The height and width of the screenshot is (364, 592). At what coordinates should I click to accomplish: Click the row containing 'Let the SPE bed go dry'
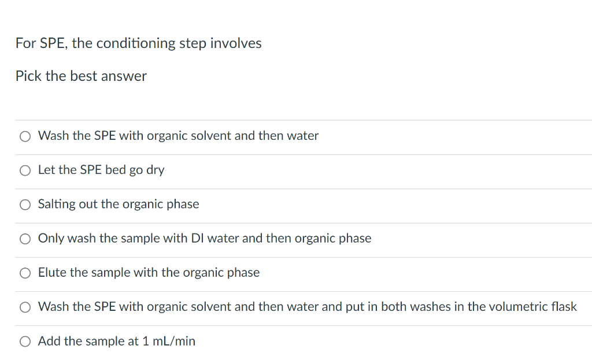(x=231, y=170)
